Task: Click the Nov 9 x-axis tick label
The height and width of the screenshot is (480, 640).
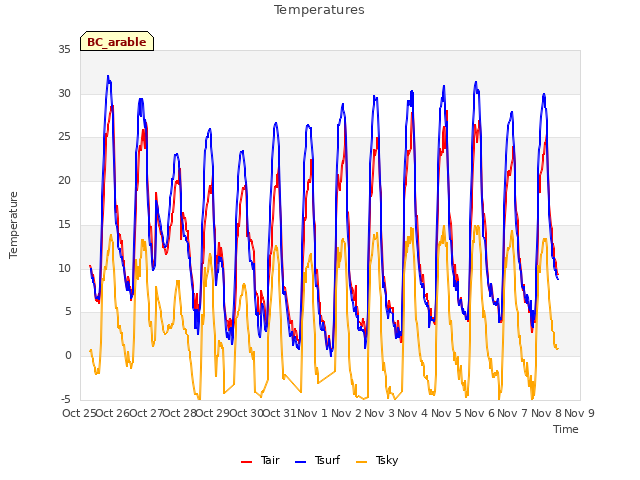Action: tap(579, 413)
